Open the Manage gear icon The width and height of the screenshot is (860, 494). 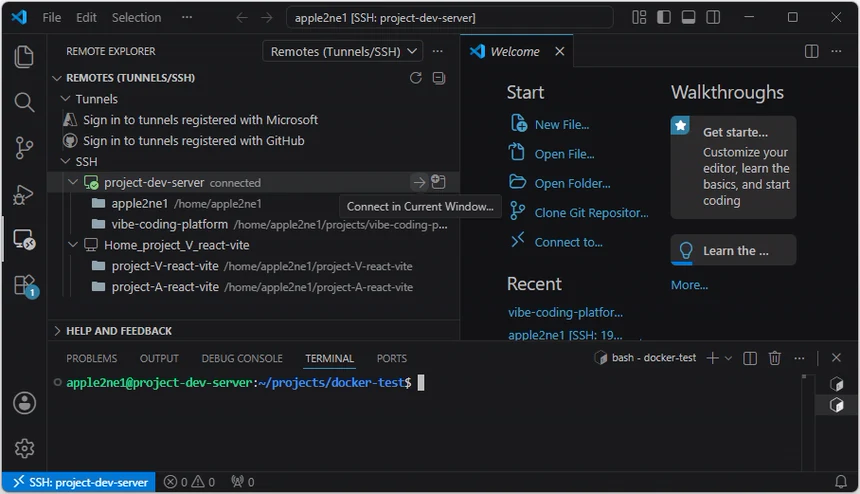click(x=24, y=448)
